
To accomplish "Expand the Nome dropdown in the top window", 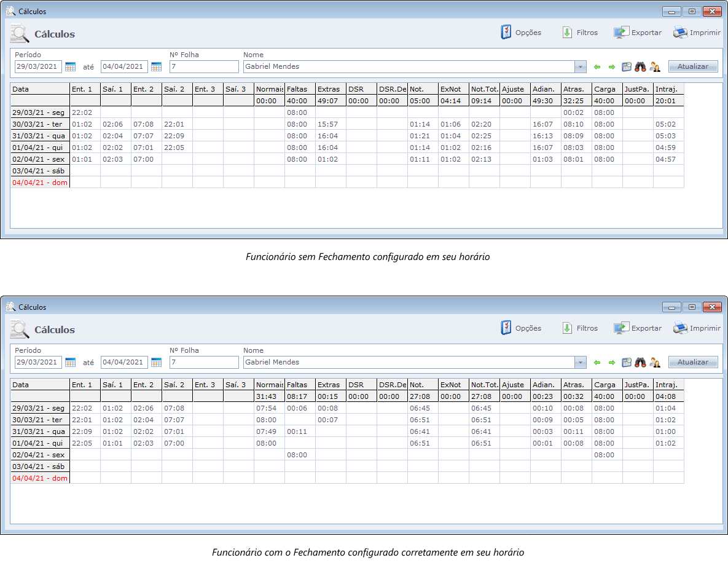I will tap(581, 67).
